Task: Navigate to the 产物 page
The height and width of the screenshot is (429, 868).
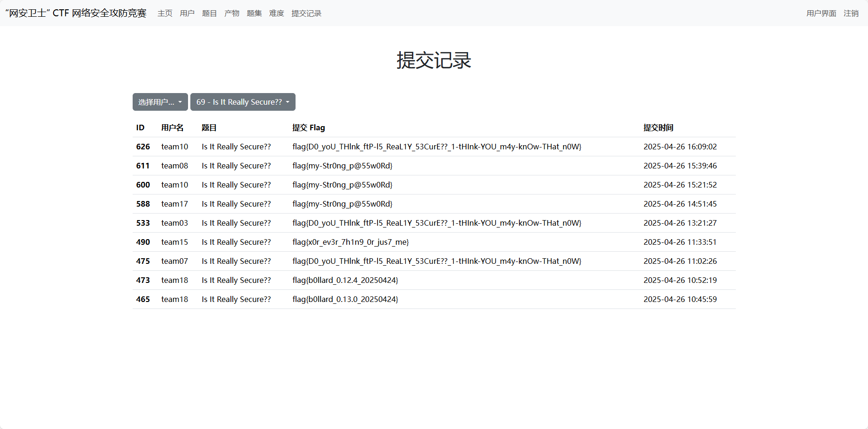Action: [x=232, y=13]
